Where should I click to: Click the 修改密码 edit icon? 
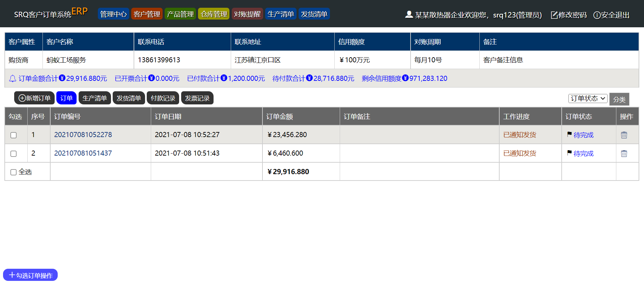(x=554, y=15)
